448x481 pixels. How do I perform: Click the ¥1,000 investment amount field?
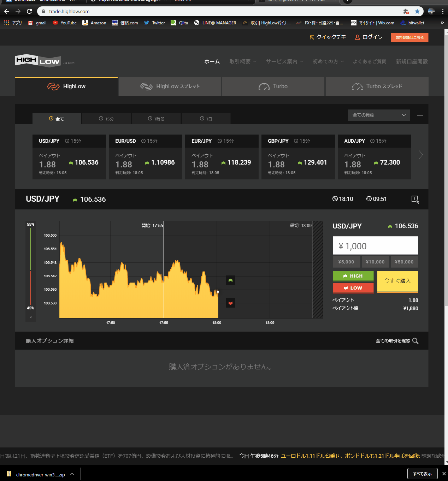click(x=375, y=245)
